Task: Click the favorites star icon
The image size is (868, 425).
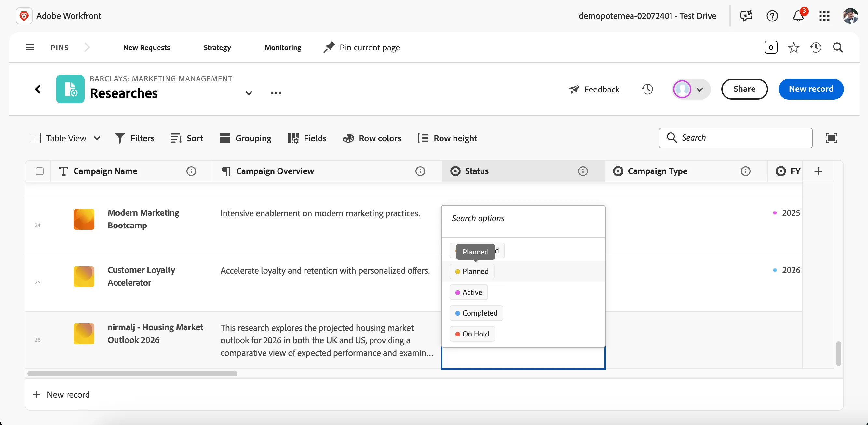Action: [793, 48]
